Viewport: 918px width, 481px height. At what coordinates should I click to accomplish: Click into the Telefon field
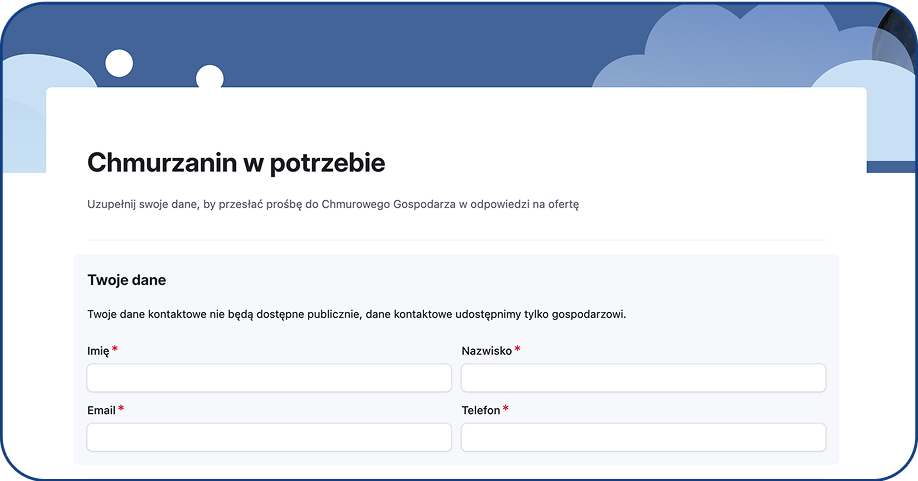click(643, 437)
